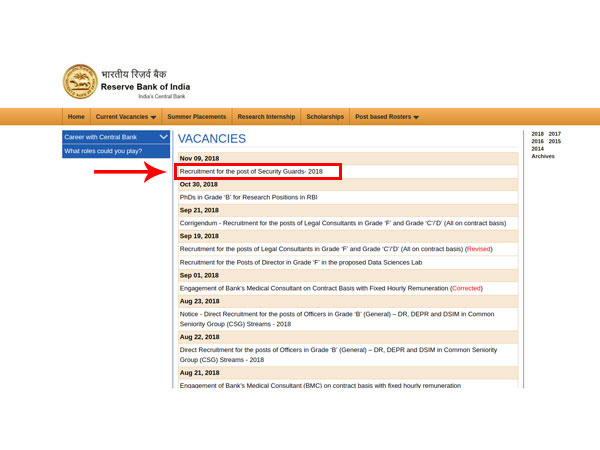The height and width of the screenshot is (450, 600).
Task: Open Aug 22 Direct Recruitment Officers Grade 'B' link
Action: tap(338, 355)
